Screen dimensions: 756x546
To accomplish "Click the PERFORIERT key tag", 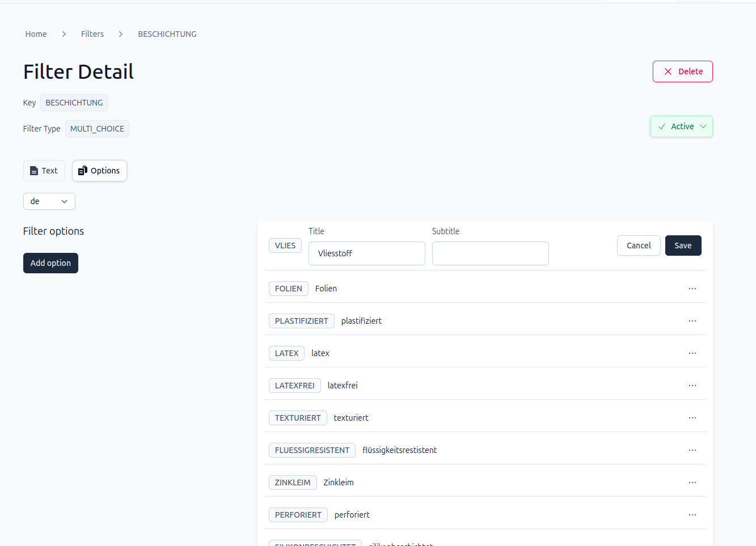I will (298, 515).
